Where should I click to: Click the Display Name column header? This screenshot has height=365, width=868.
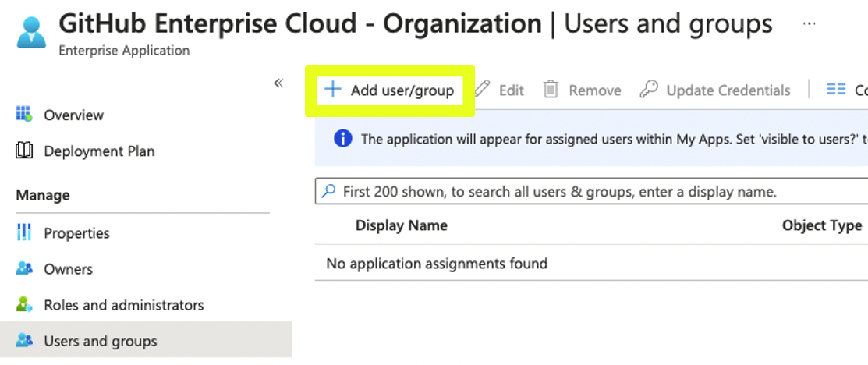click(x=402, y=225)
